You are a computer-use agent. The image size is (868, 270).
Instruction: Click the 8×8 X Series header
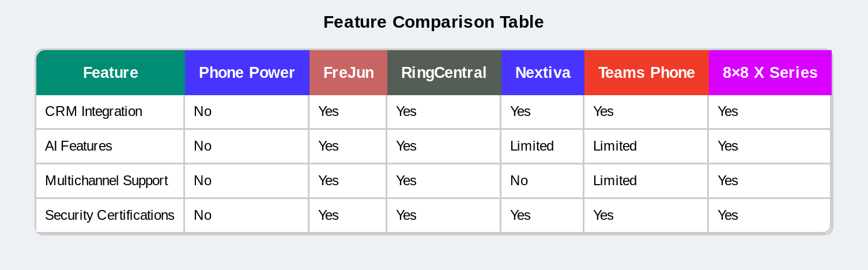(770, 73)
